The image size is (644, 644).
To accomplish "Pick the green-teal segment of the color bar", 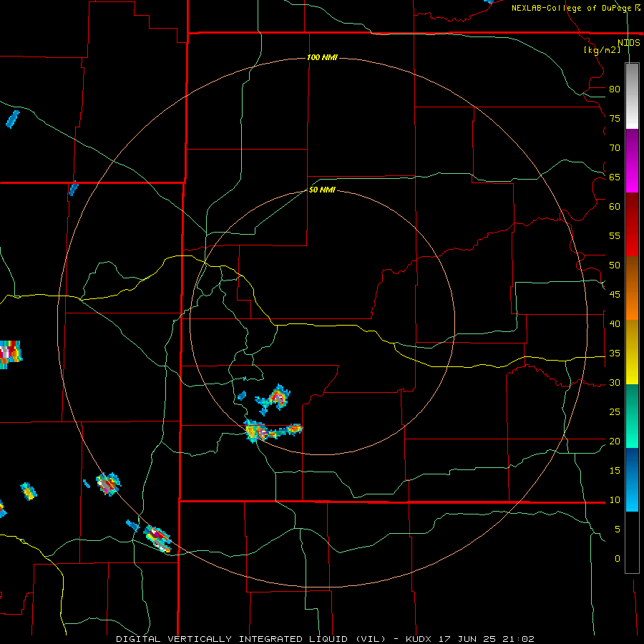I will (632, 416).
